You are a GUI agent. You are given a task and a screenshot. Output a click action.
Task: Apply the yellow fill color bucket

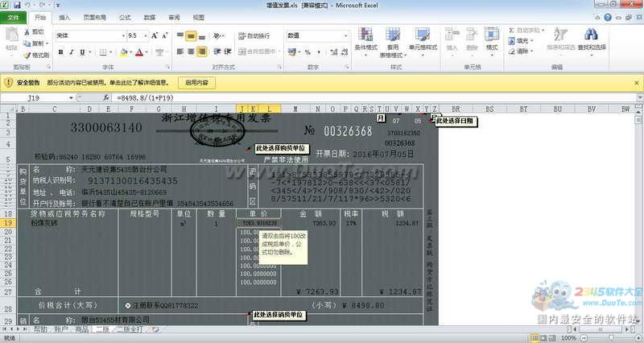click(x=123, y=52)
